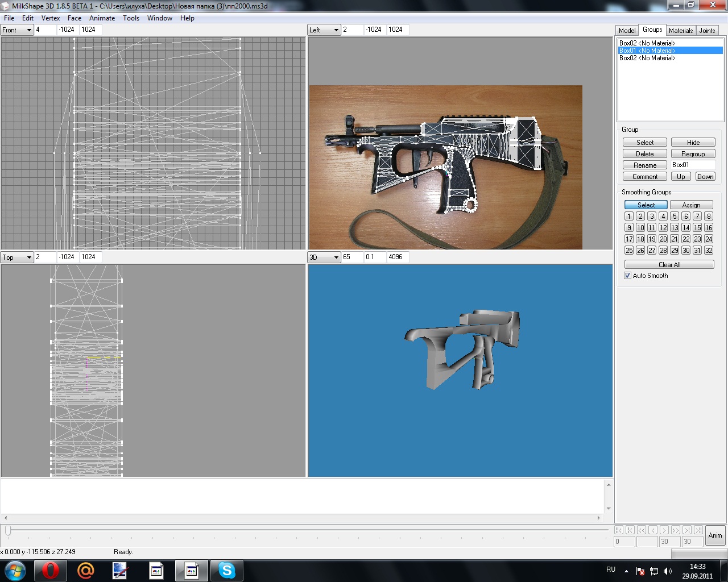Open the Vertex menu
The width and height of the screenshot is (728, 582).
coord(51,18)
